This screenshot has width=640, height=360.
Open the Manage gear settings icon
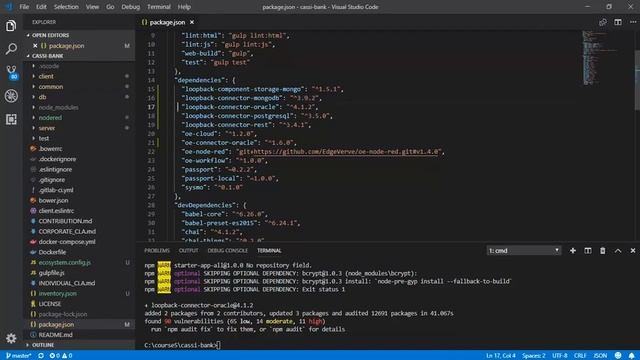(11, 338)
